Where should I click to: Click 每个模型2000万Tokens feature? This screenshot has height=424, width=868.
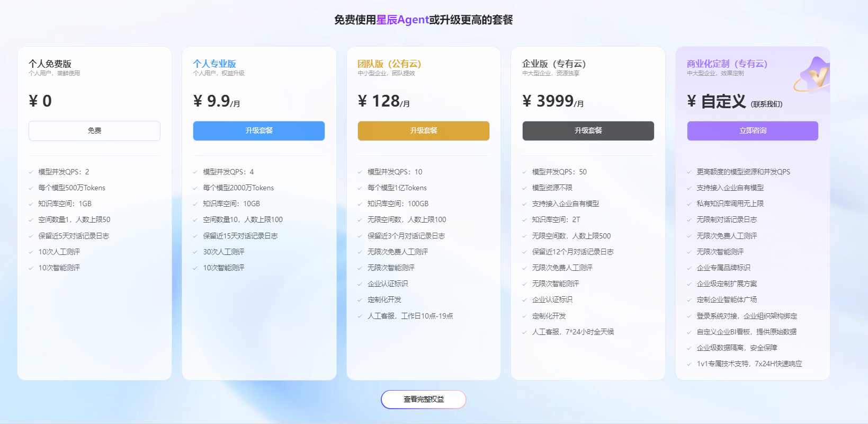pyautogui.click(x=238, y=188)
